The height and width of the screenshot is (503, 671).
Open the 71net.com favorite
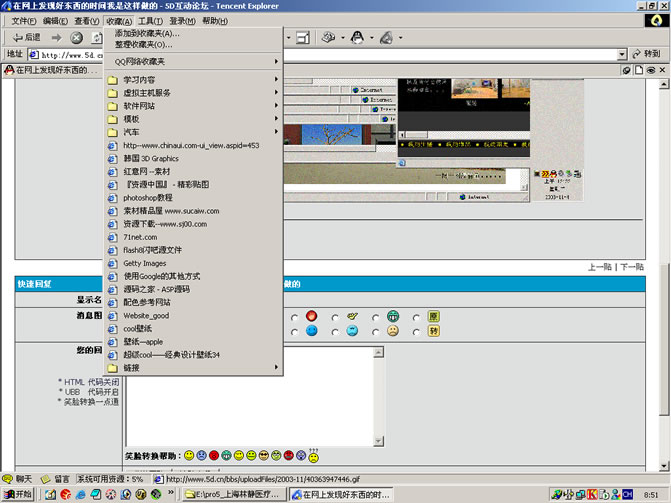point(193,237)
